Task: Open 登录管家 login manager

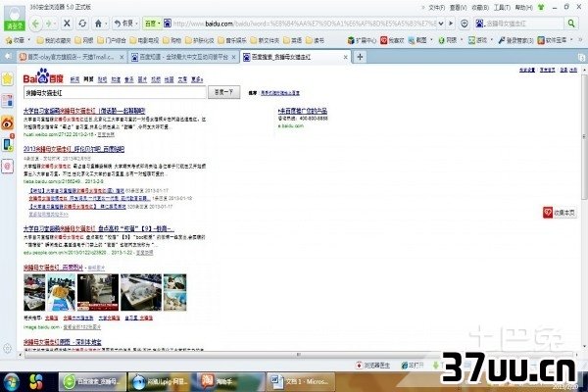Action: coord(516,40)
